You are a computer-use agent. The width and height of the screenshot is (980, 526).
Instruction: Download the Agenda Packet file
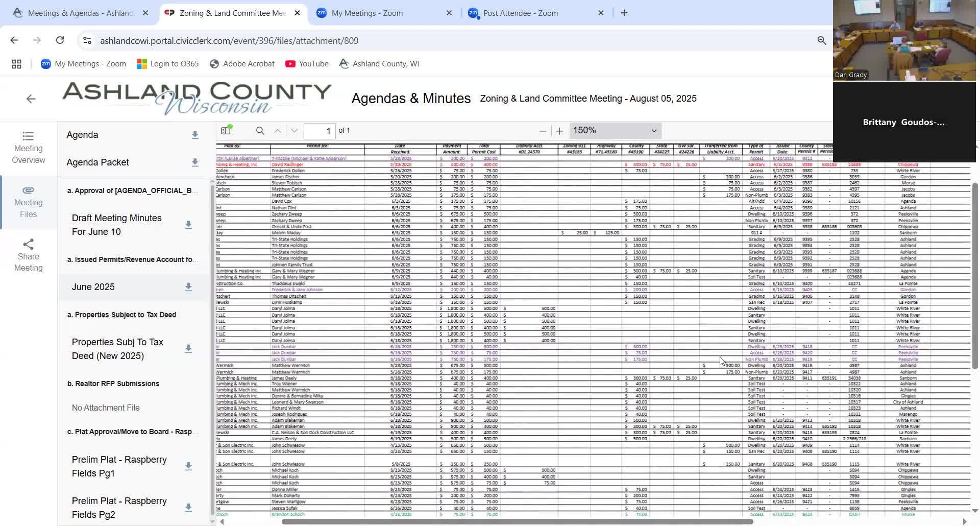[x=195, y=162]
